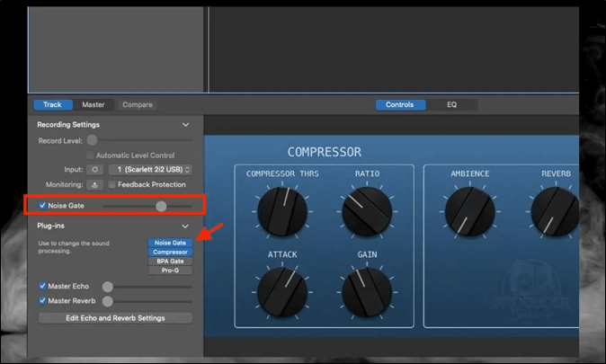Select the Compressor plug-in slot
This screenshot has width=606, height=364.
[x=170, y=252]
